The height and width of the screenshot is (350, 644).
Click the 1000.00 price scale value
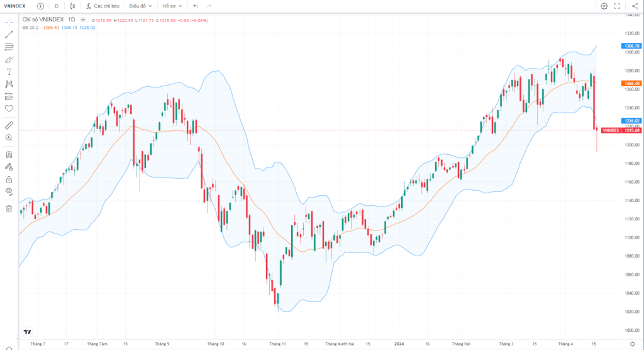tap(631, 330)
